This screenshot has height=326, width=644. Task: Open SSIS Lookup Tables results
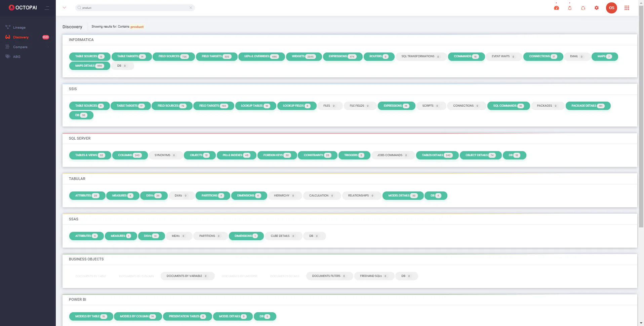(256, 106)
